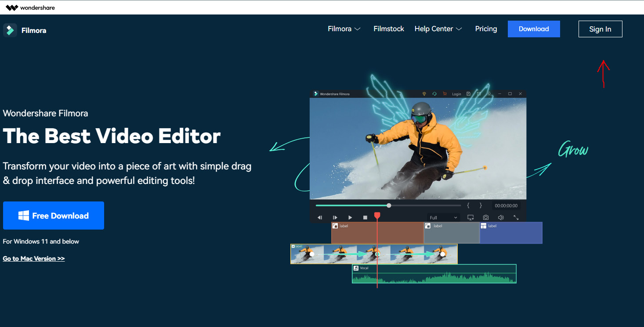Image resolution: width=644 pixels, height=327 pixels.
Task: Expand the Help Center menu
Action: pyautogui.click(x=438, y=29)
